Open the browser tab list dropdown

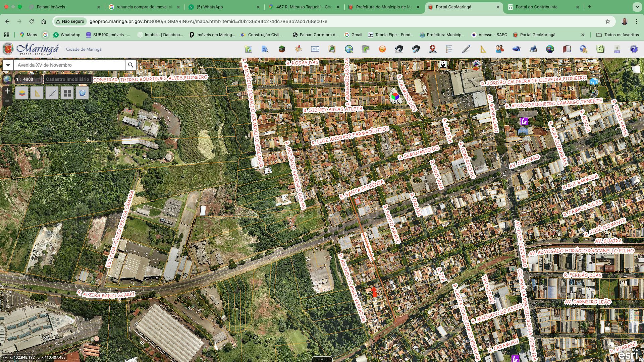click(x=637, y=7)
